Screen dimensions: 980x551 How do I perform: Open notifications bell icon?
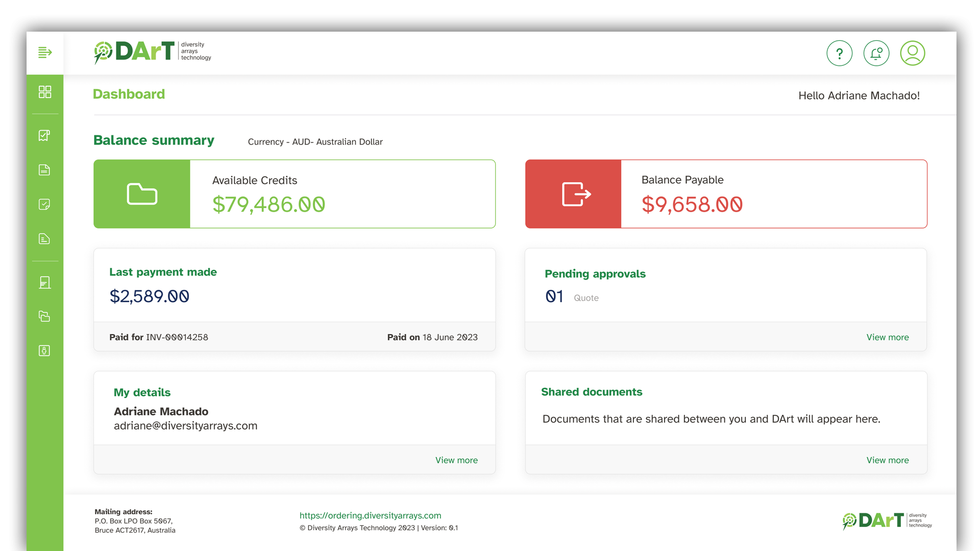876,53
